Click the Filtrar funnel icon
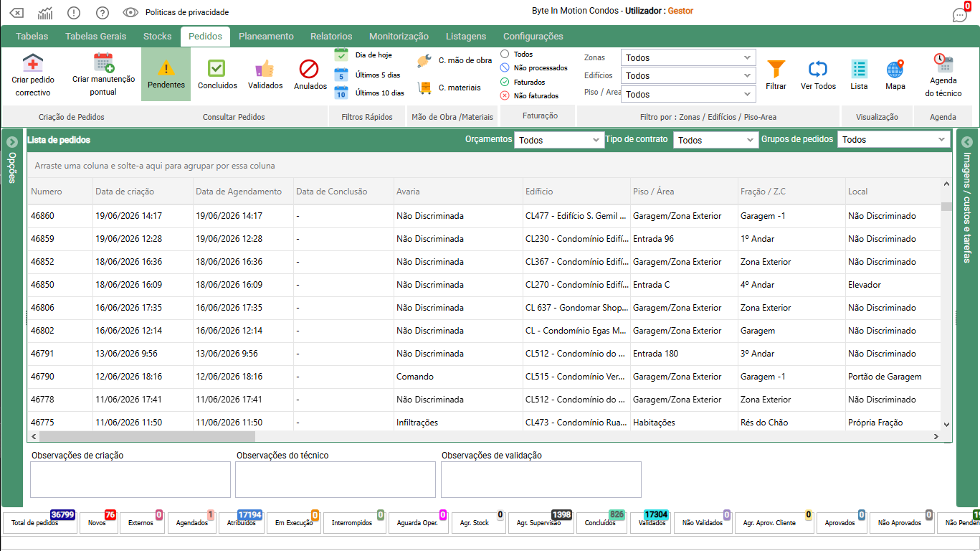 tap(776, 69)
